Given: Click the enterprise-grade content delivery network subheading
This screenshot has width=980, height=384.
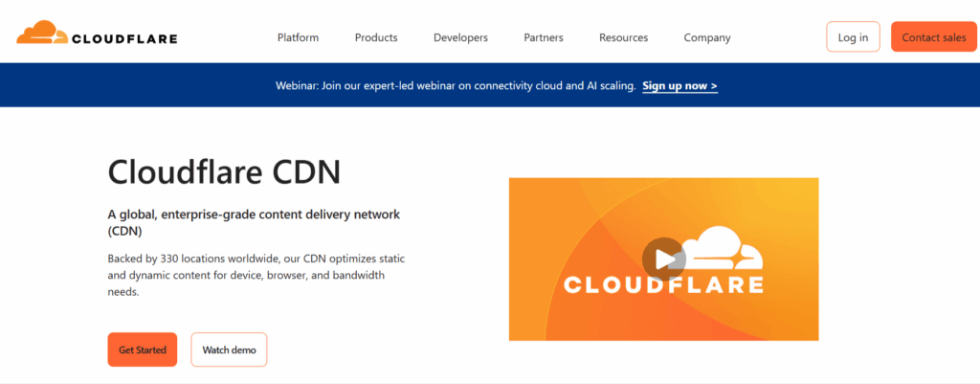Looking at the screenshot, I should [x=254, y=223].
